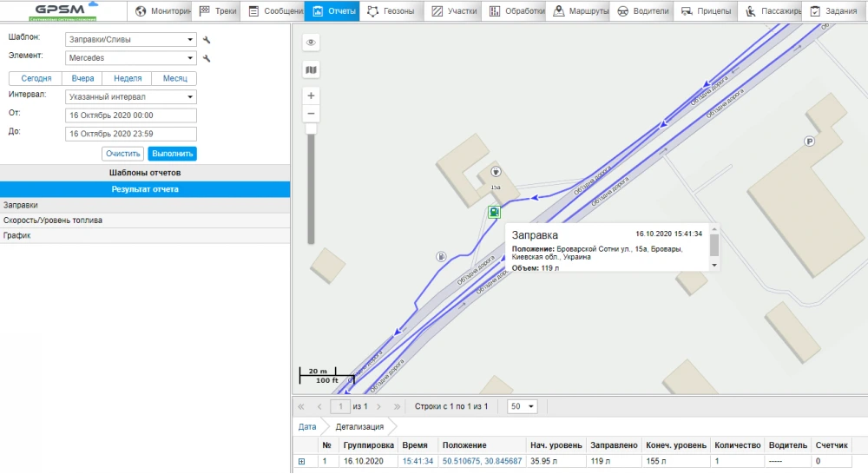Run the report with Выполнить
The image size is (868, 474).
click(x=172, y=154)
